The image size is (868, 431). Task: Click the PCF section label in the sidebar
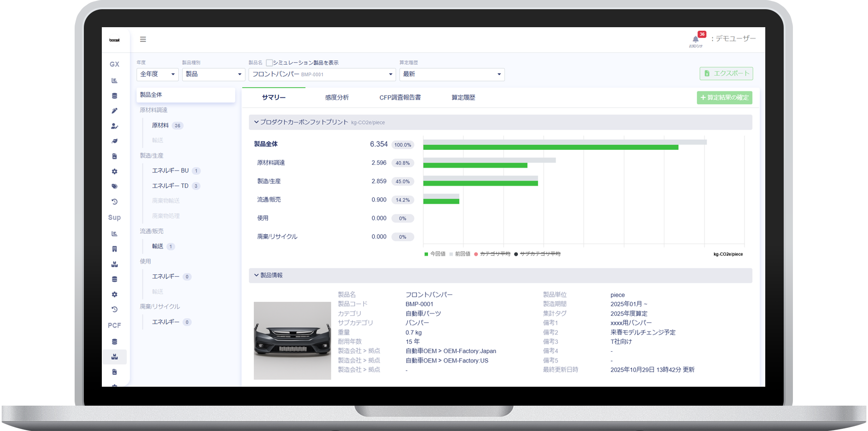[114, 325]
